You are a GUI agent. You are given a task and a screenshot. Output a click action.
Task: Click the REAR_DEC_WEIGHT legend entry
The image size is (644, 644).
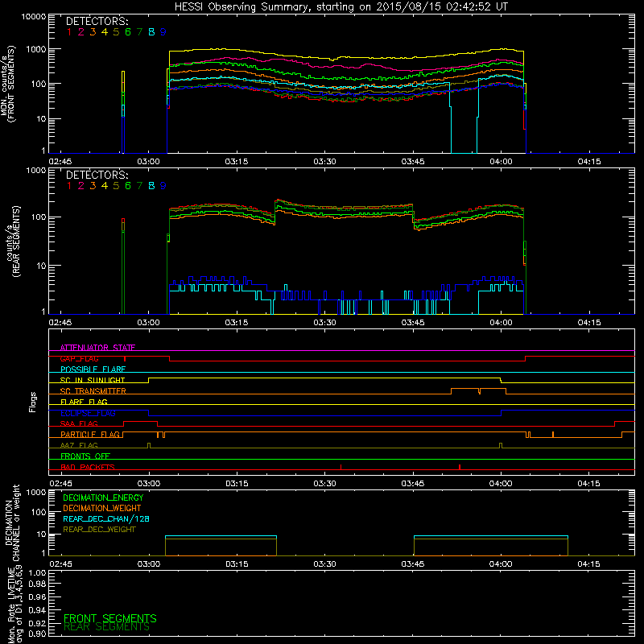(x=99, y=530)
